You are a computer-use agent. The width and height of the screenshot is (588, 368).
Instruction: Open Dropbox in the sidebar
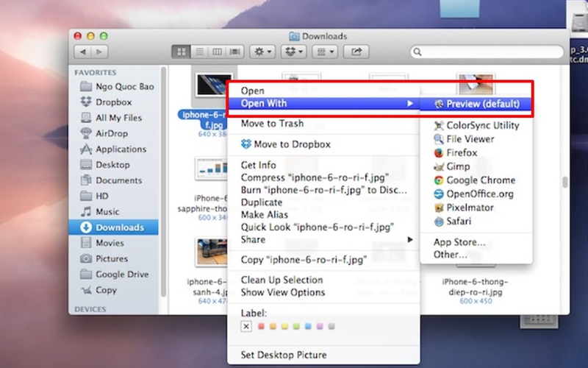106,102
